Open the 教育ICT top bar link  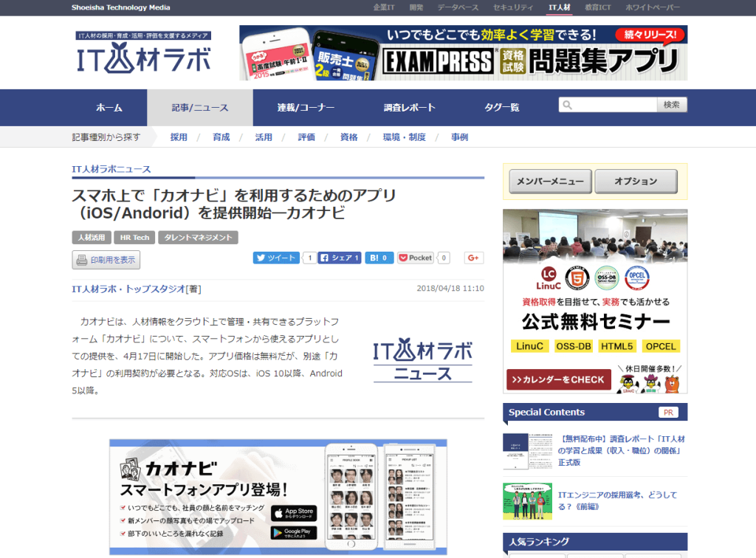point(598,7)
